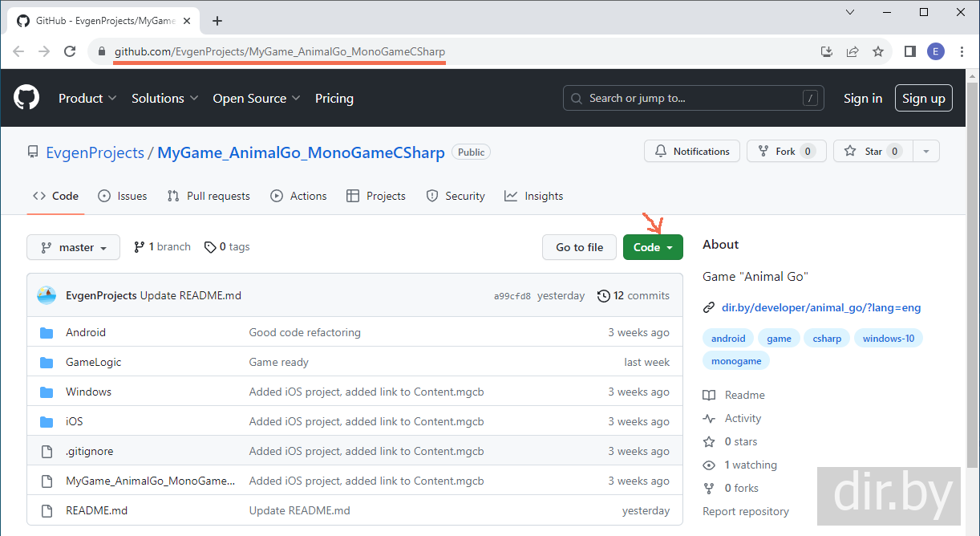Viewport: 980px width, 536px height.
Task: Switch to the Issues tab
Action: [x=123, y=196]
